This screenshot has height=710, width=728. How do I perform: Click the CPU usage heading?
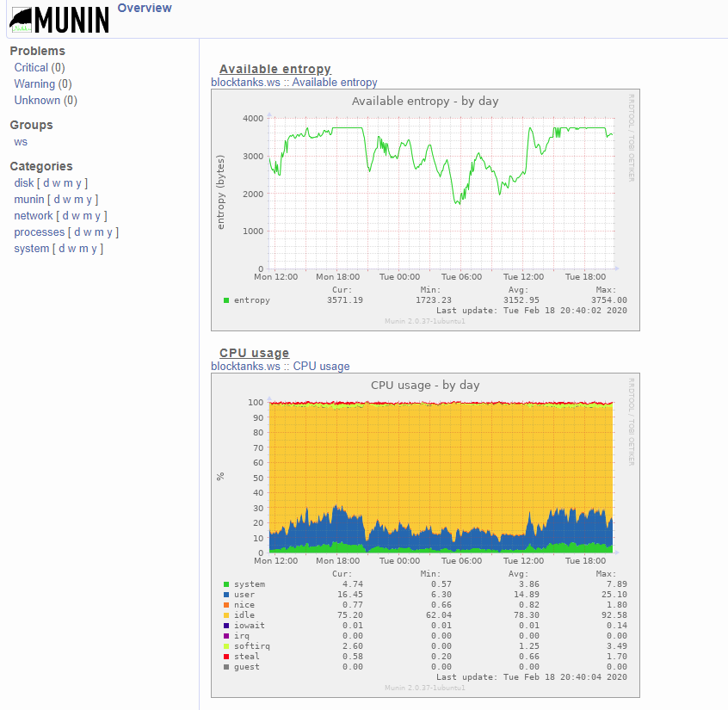pos(254,353)
